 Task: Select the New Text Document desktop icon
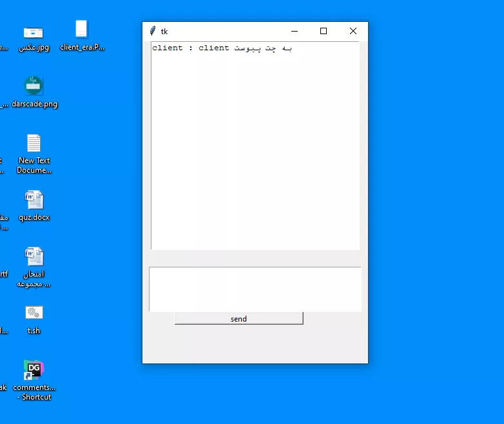coord(34,154)
